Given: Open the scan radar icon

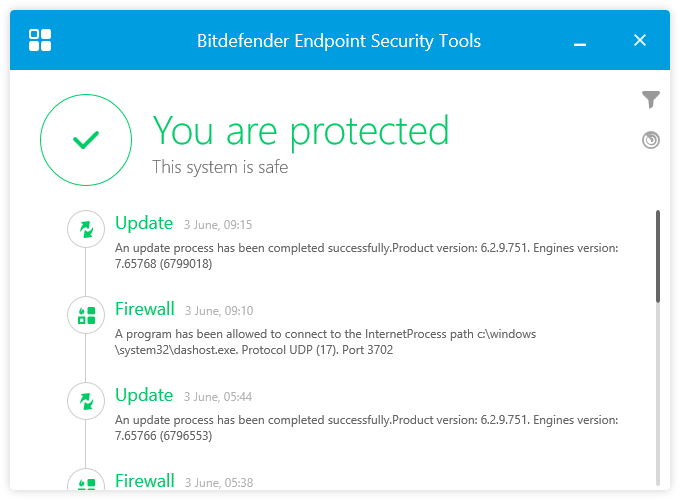Looking at the screenshot, I should (651, 140).
